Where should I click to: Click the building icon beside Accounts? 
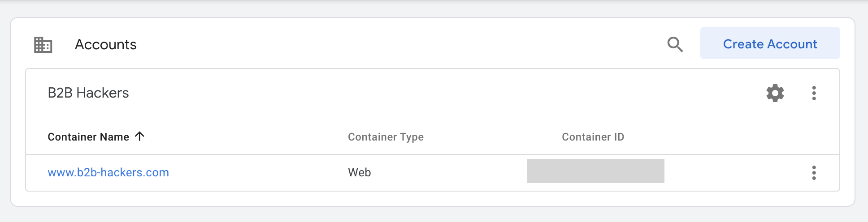(43, 45)
